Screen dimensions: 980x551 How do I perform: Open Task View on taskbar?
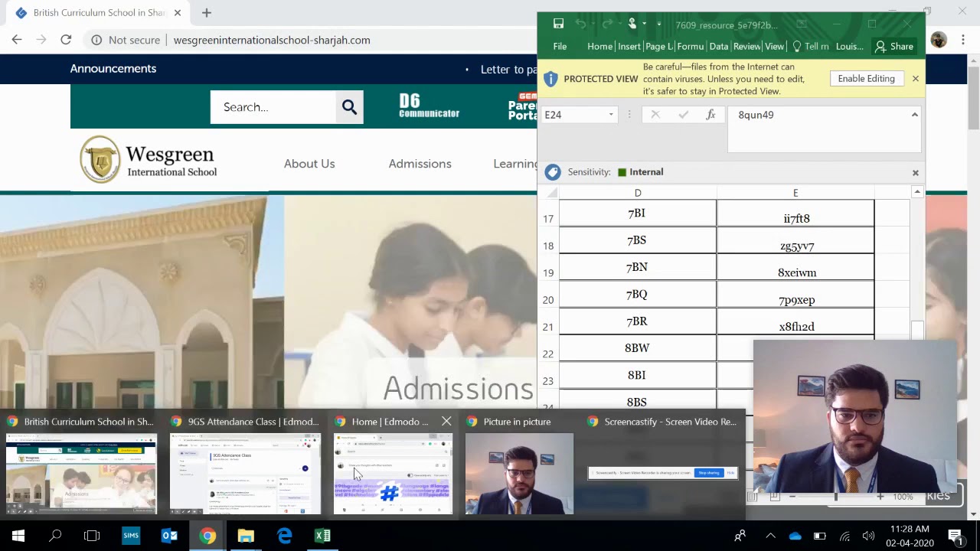[x=92, y=536]
